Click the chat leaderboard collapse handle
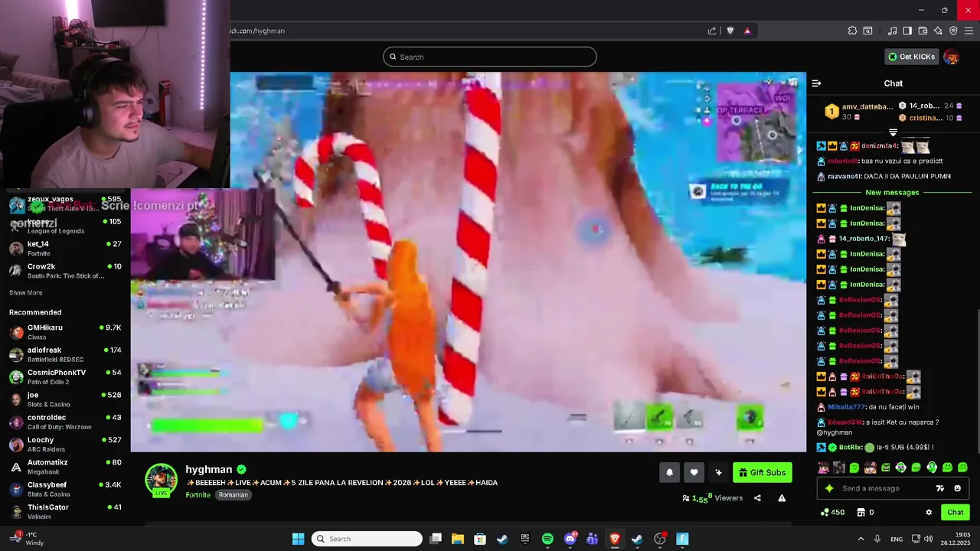Viewport: 980px width, 551px height. (x=893, y=133)
